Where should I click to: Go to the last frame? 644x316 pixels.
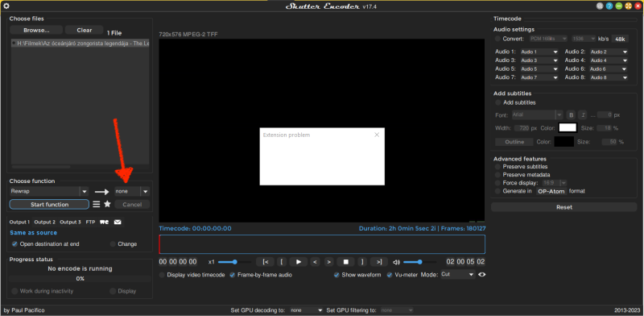(x=378, y=262)
